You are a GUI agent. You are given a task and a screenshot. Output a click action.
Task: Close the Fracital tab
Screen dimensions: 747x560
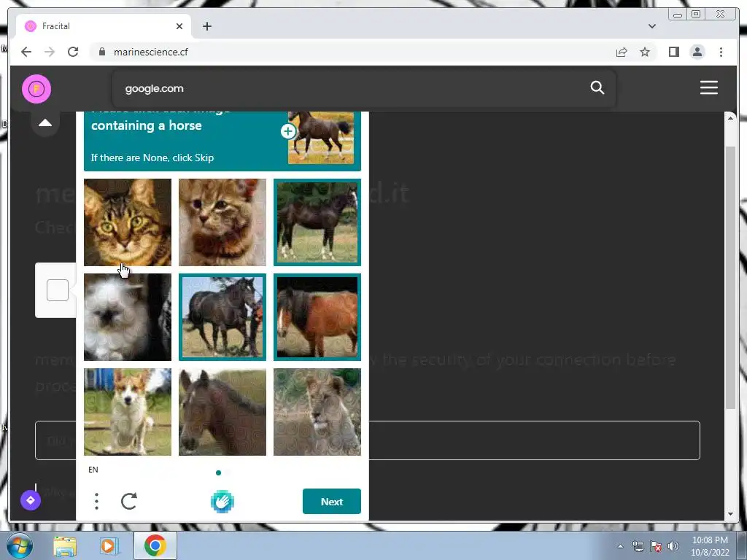(x=179, y=26)
